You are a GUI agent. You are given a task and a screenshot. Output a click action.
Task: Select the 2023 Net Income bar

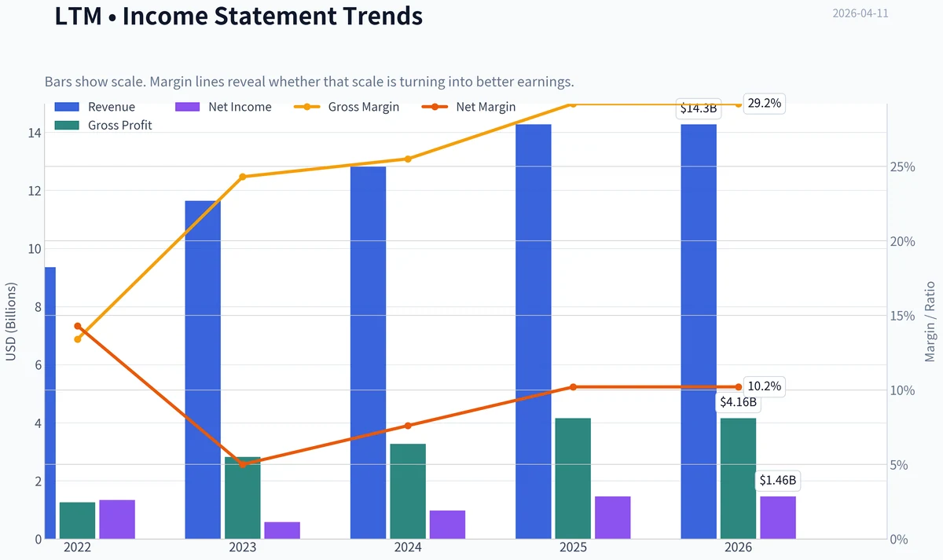tap(282, 530)
